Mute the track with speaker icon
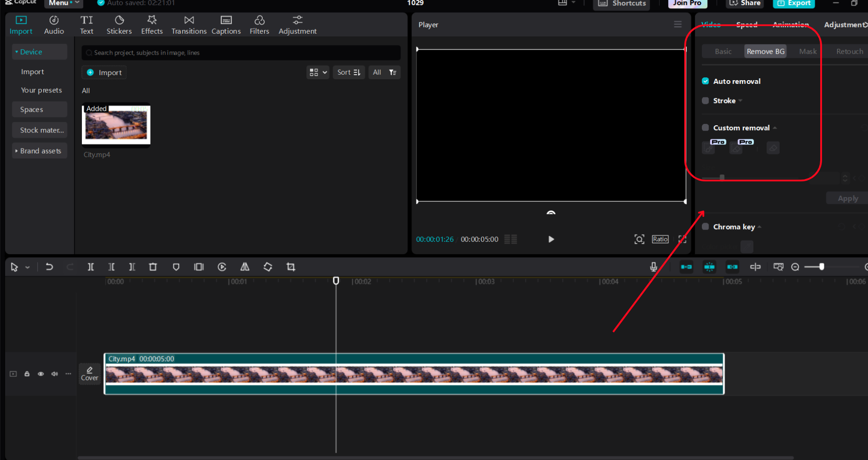This screenshot has height=460, width=868. click(55, 374)
